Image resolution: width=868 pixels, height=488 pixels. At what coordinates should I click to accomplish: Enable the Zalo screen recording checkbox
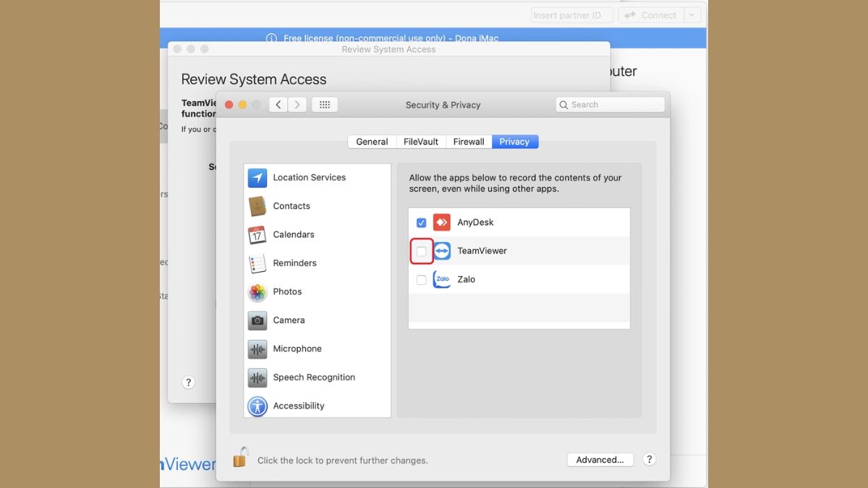pyautogui.click(x=422, y=280)
